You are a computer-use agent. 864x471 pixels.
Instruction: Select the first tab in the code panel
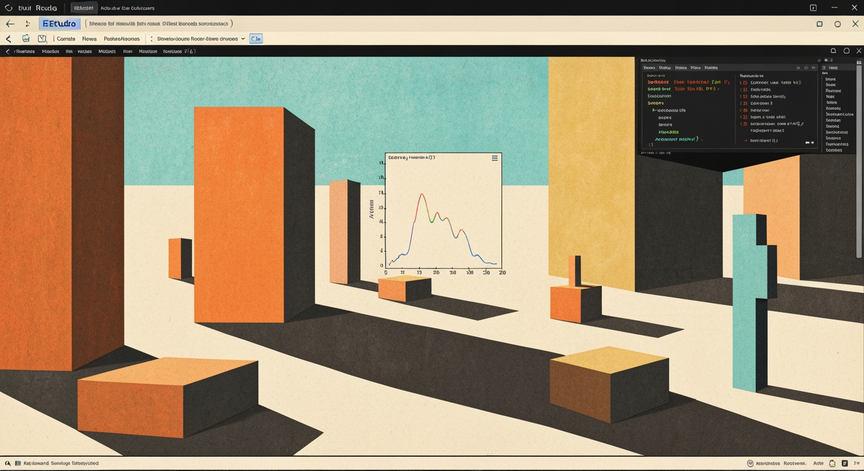click(x=649, y=68)
